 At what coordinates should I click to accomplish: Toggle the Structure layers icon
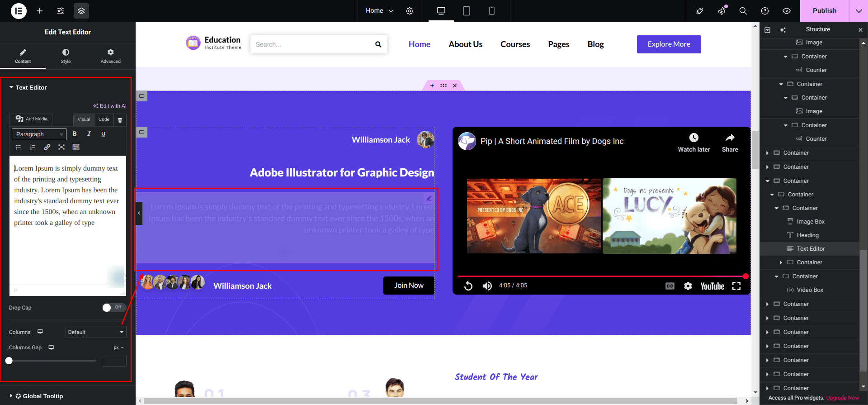(81, 11)
